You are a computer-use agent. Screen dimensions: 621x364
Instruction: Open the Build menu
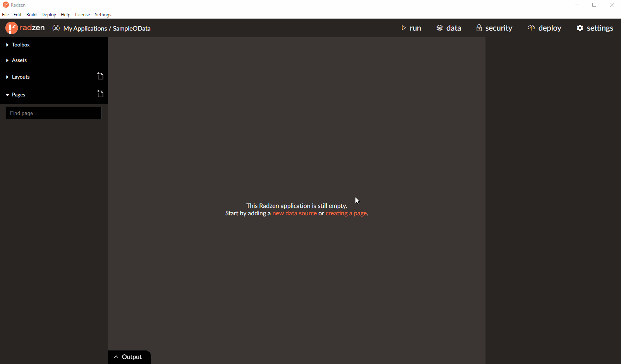coord(31,15)
